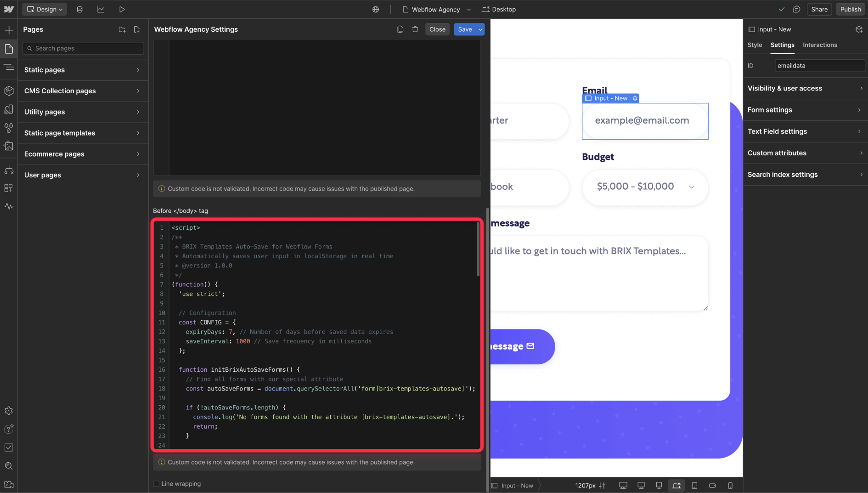Switch to the Settings tab
The image size is (868, 493).
tap(782, 45)
